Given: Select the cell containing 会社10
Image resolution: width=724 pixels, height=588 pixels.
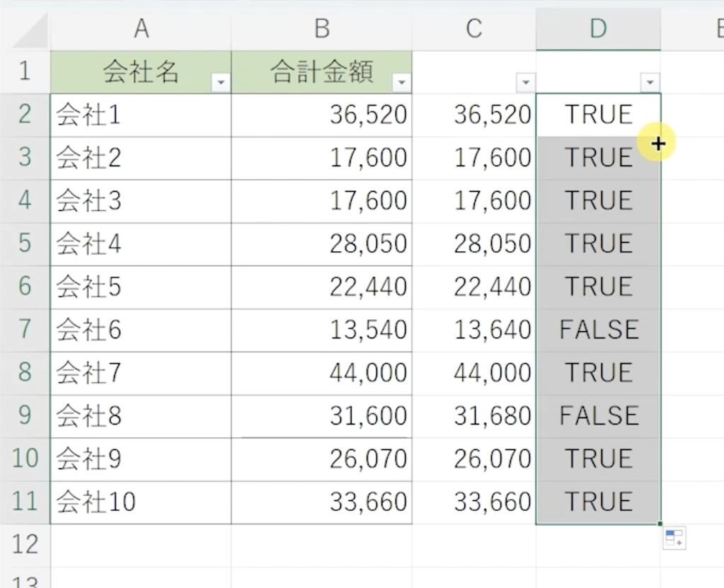Looking at the screenshot, I should coord(140,502).
